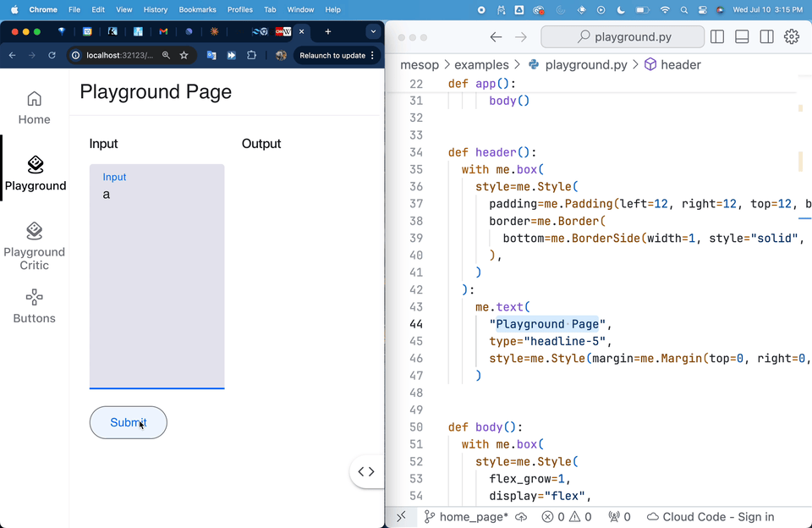The width and height of the screenshot is (812, 528).
Task: Toggle code view with the angle brackets button
Action: [366, 471]
